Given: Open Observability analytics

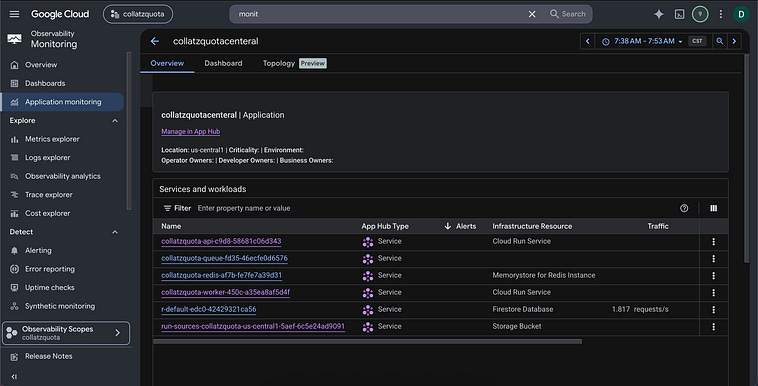Looking at the screenshot, I should coord(62,176).
